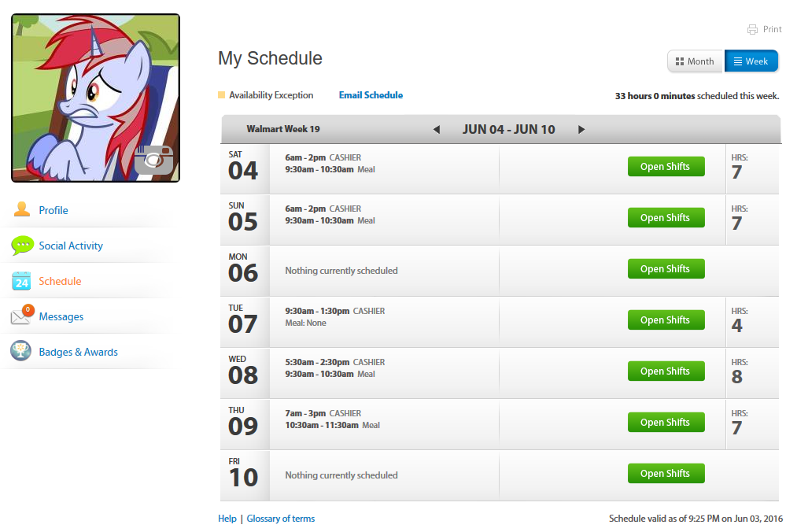Go to previous week arrow
Image resolution: width=786 pixels, height=532 pixels.
[437, 130]
